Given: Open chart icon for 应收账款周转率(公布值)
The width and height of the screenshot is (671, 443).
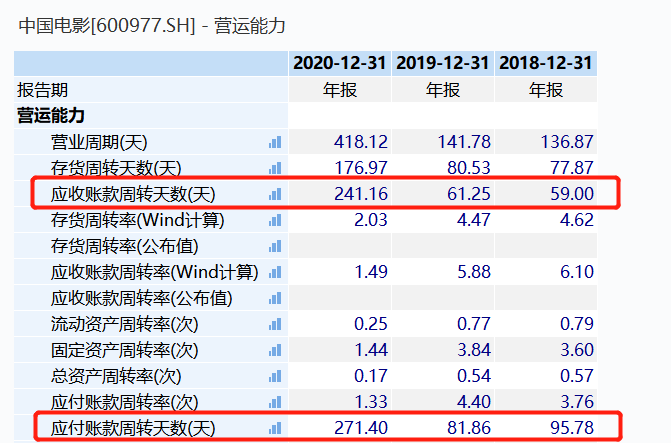Looking at the screenshot, I should 275,298.
